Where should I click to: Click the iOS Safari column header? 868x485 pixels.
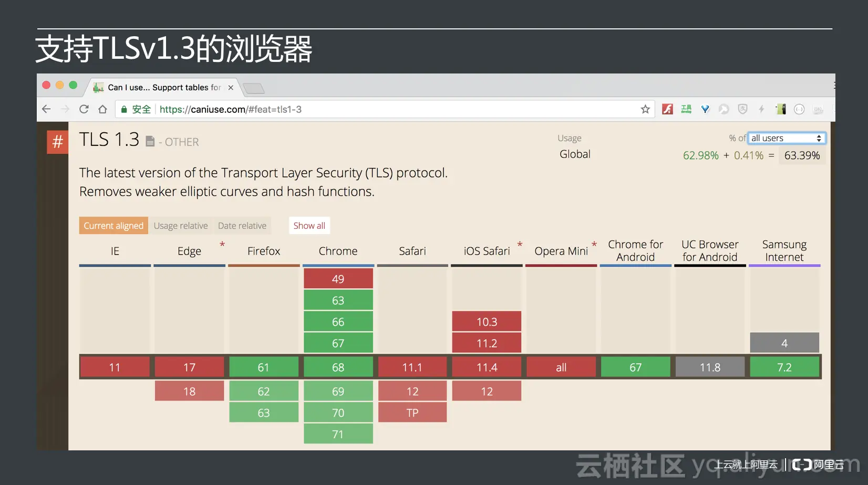point(487,251)
